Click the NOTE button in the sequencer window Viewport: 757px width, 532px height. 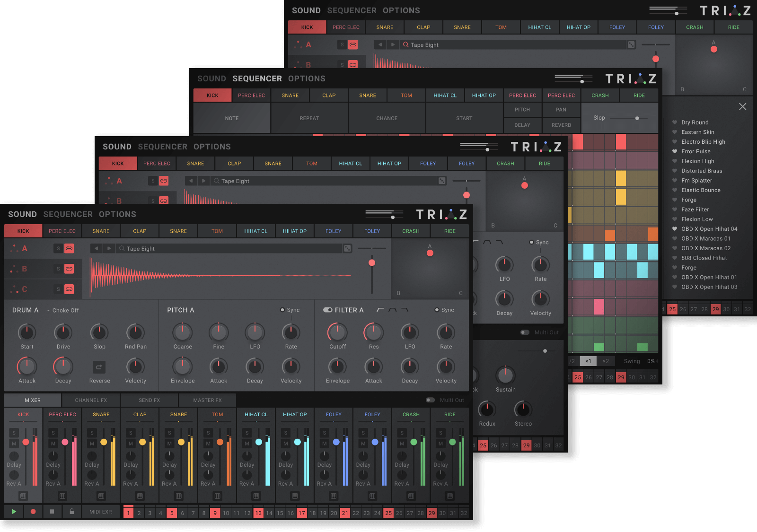tap(232, 118)
